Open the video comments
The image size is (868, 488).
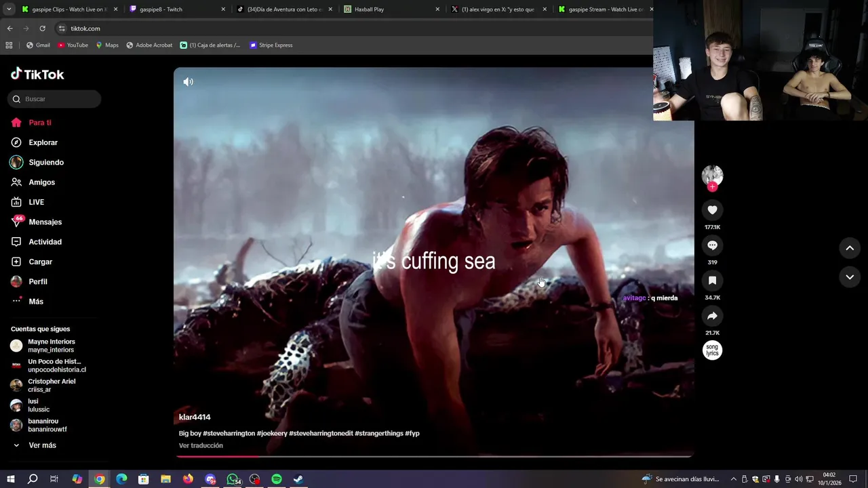point(712,245)
